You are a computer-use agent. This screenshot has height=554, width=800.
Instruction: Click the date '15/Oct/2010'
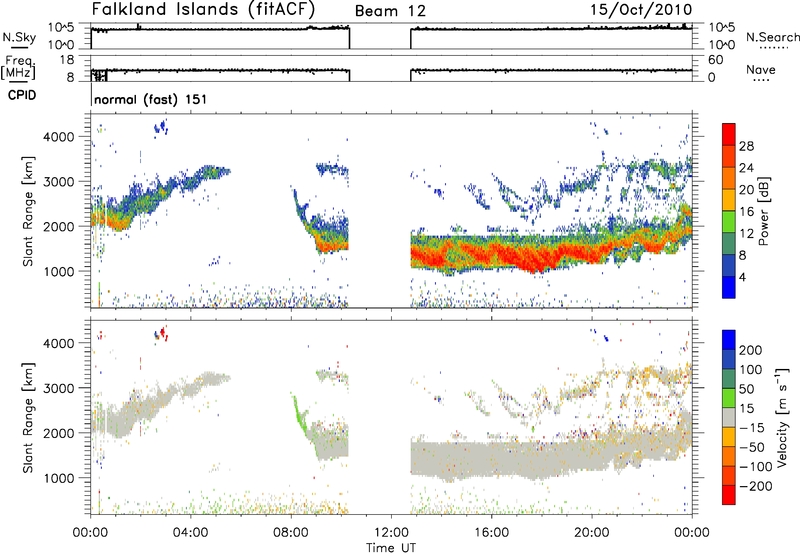point(641,10)
